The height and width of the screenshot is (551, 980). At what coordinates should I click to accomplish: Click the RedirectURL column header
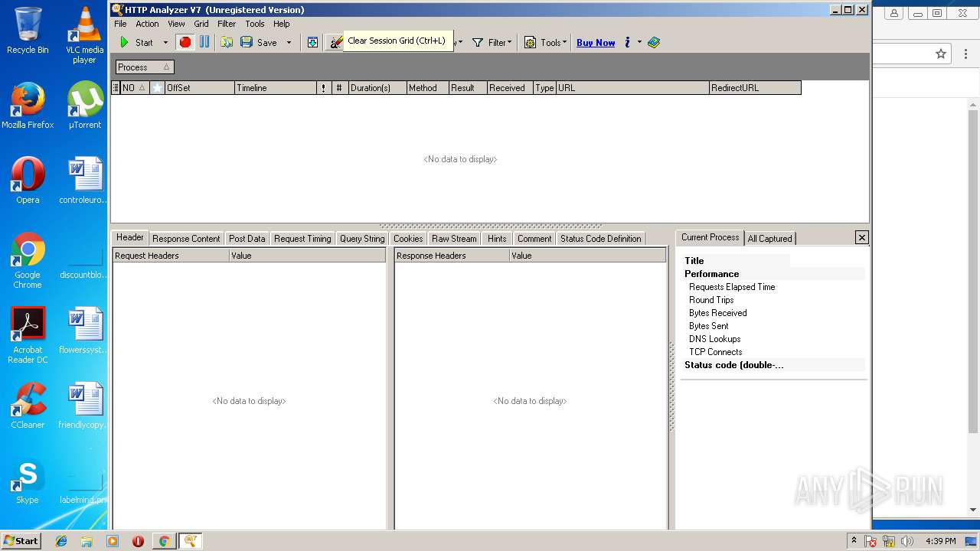(x=755, y=88)
